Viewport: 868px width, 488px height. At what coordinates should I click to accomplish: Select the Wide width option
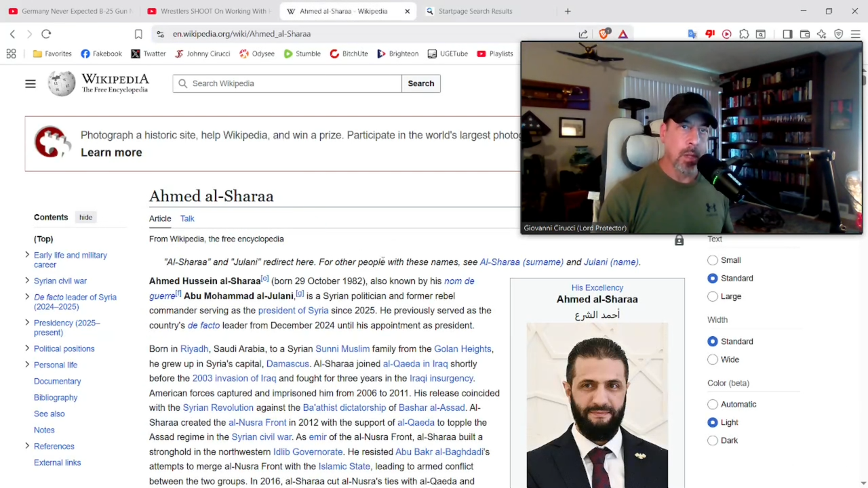click(713, 360)
